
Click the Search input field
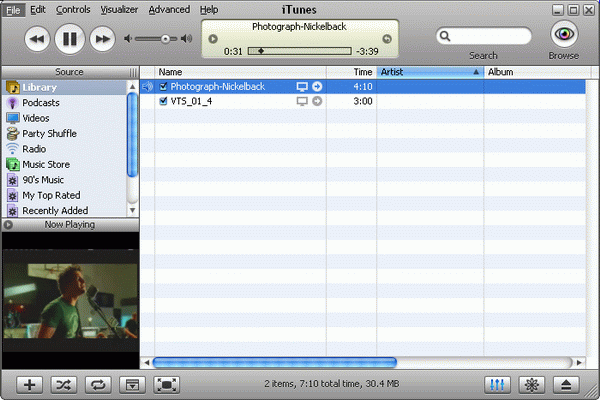(x=484, y=36)
